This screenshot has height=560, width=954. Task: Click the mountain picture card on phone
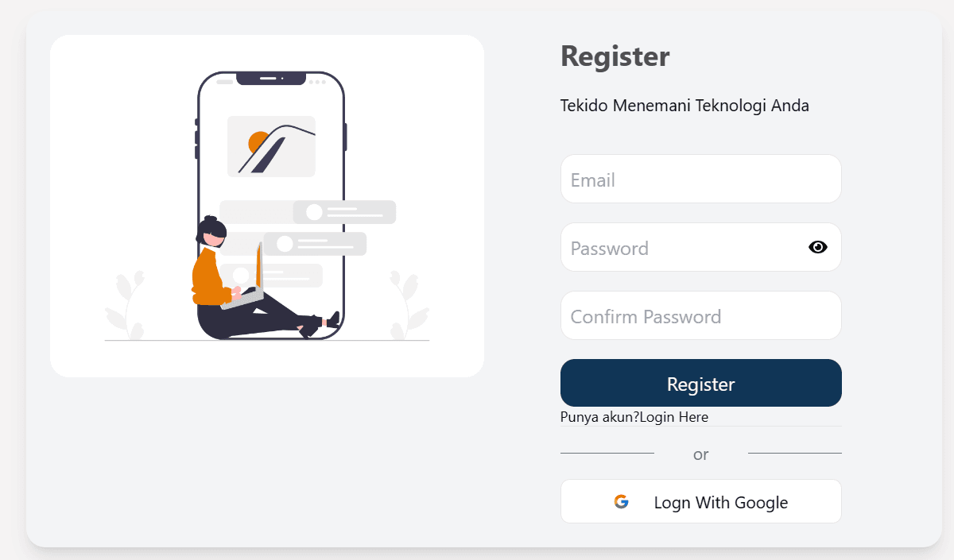(271, 146)
